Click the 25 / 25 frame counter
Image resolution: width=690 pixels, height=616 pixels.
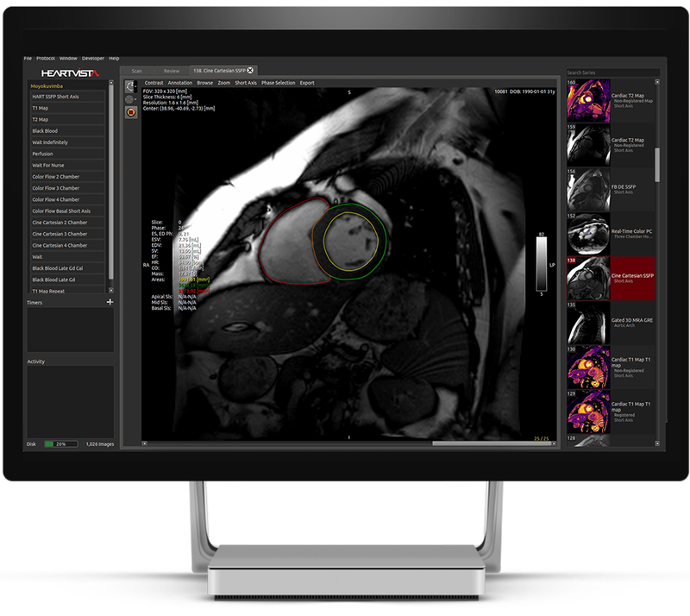click(542, 438)
